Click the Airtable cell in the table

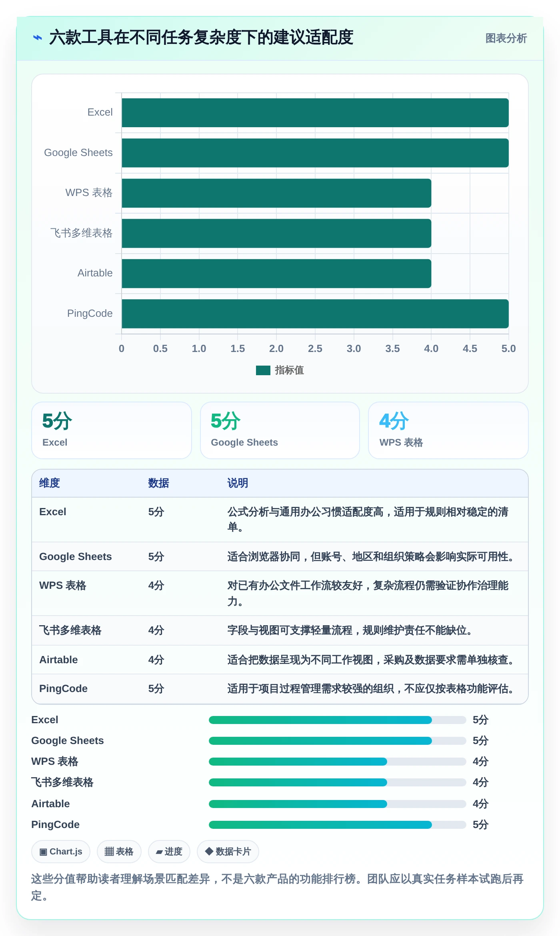point(58,660)
